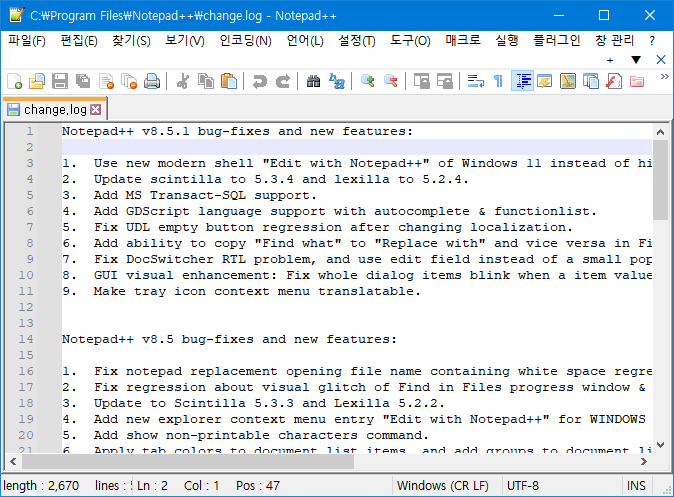Undo the last action
Viewport: 674px width, 497px height.
pos(260,81)
